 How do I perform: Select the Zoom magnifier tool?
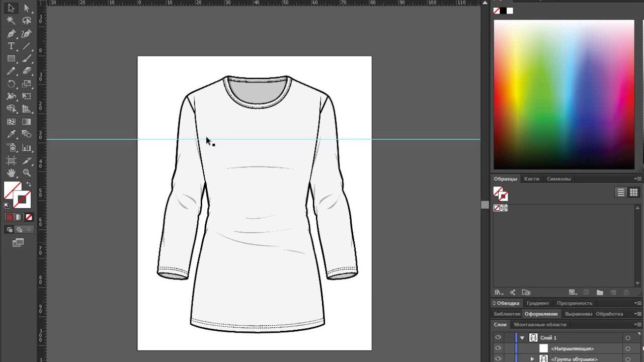pos(27,173)
